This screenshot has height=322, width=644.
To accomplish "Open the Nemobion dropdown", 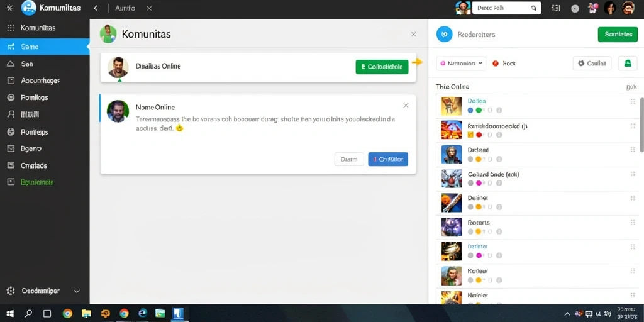I will [x=461, y=64].
